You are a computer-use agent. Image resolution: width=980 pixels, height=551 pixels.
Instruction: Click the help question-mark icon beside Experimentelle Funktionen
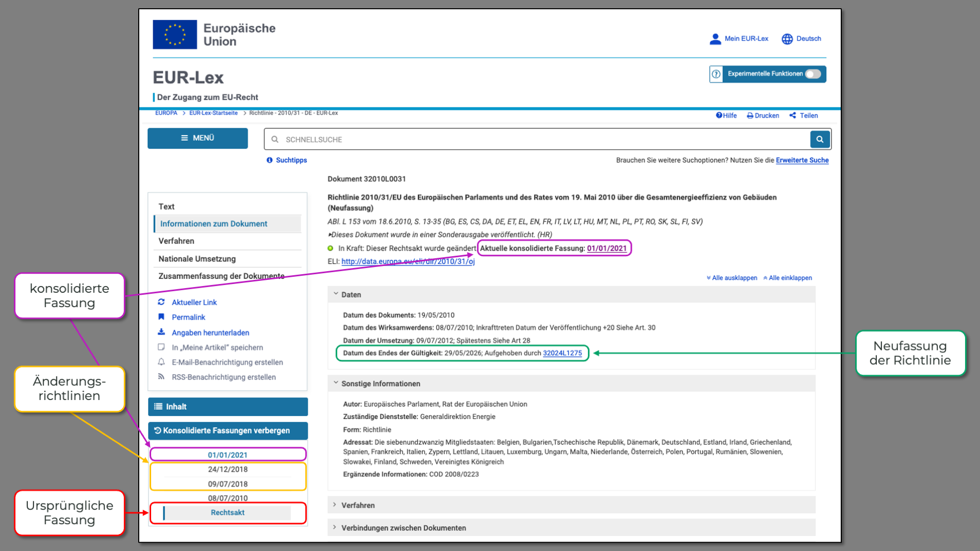pos(716,74)
